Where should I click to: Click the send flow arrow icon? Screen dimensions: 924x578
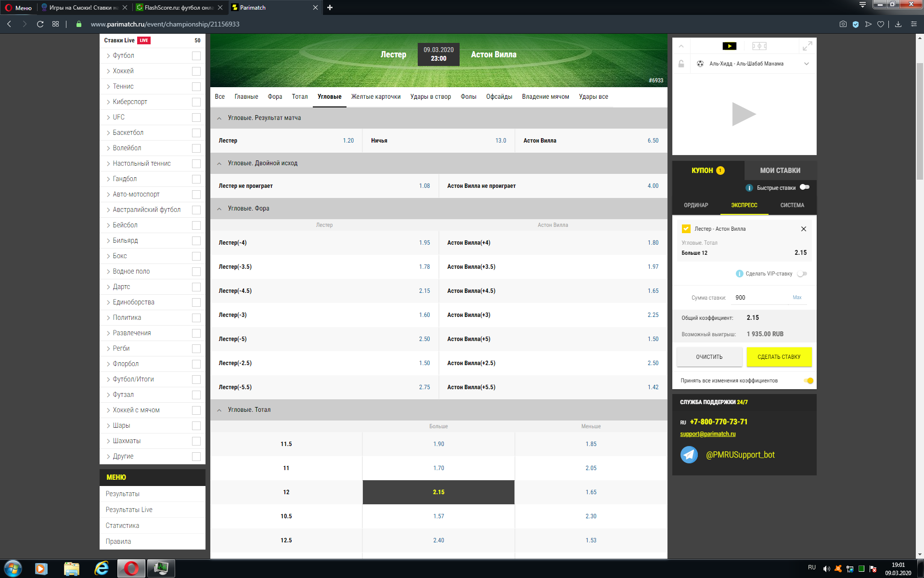click(868, 24)
